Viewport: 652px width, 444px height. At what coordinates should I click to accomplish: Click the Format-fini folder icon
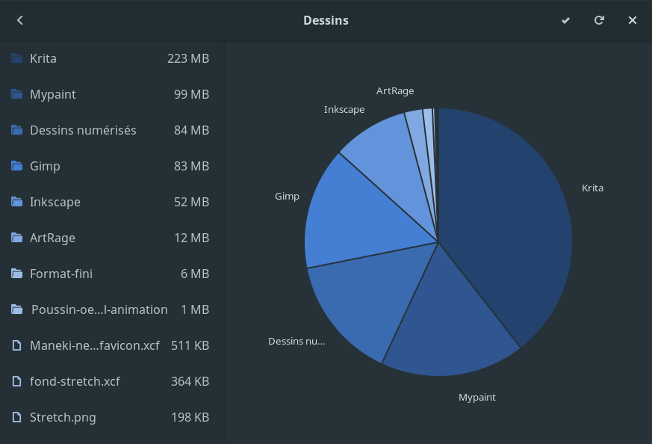coord(17,274)
